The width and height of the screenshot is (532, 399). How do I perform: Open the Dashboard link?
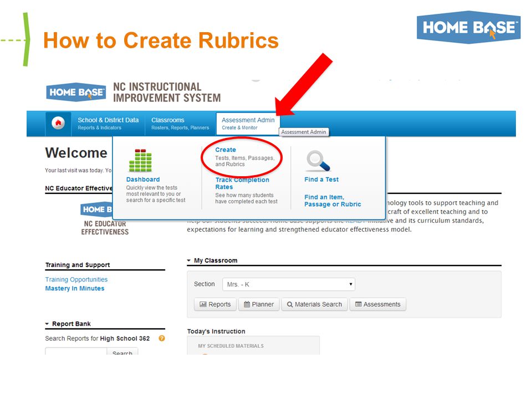(x=143, y=179)
